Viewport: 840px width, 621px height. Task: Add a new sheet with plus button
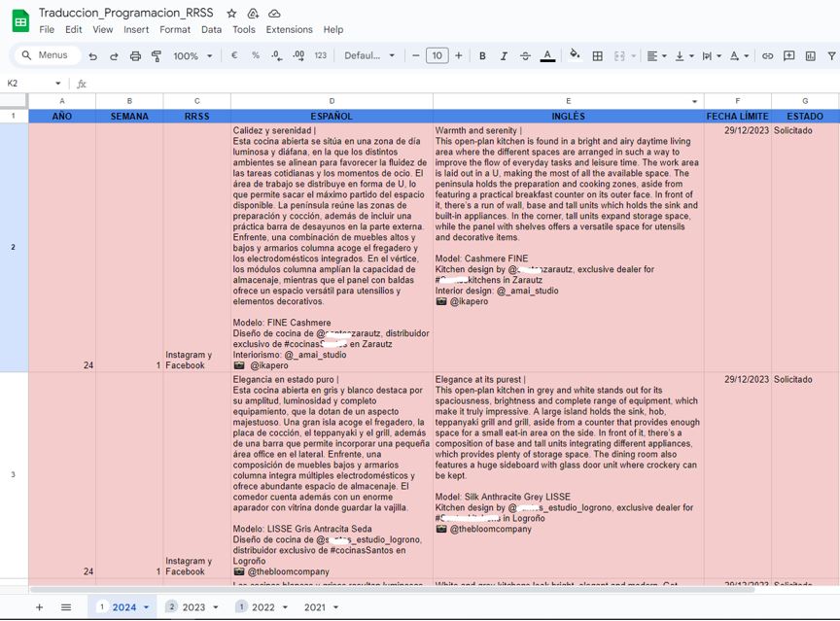point(39,607)
